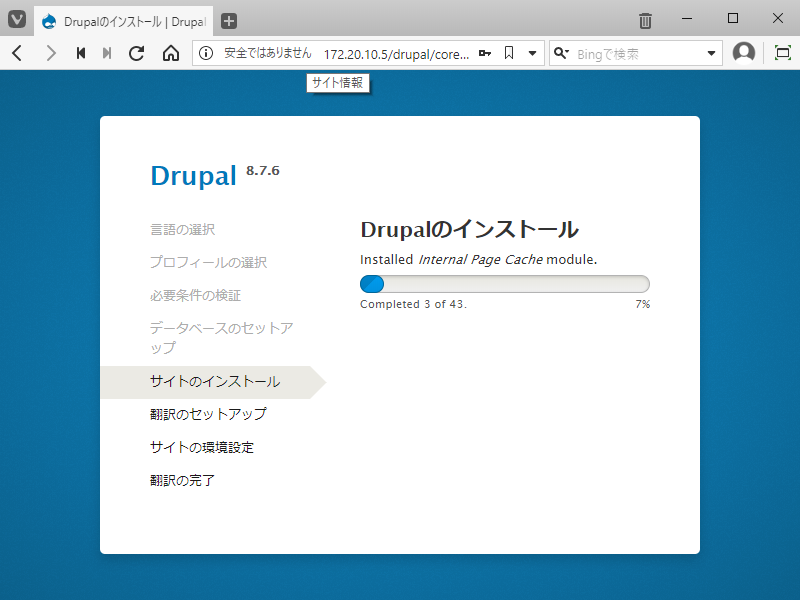The image size is (800, 600).
Task: Click the 翻訳の完了 step
Action: [183, 480]
